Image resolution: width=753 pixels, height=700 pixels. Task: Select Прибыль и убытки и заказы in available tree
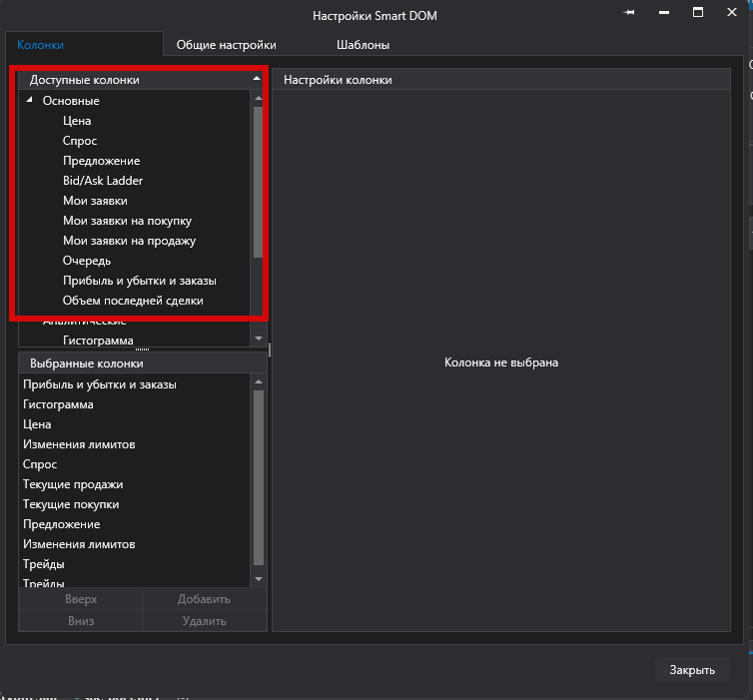click(x=139, y=281)
